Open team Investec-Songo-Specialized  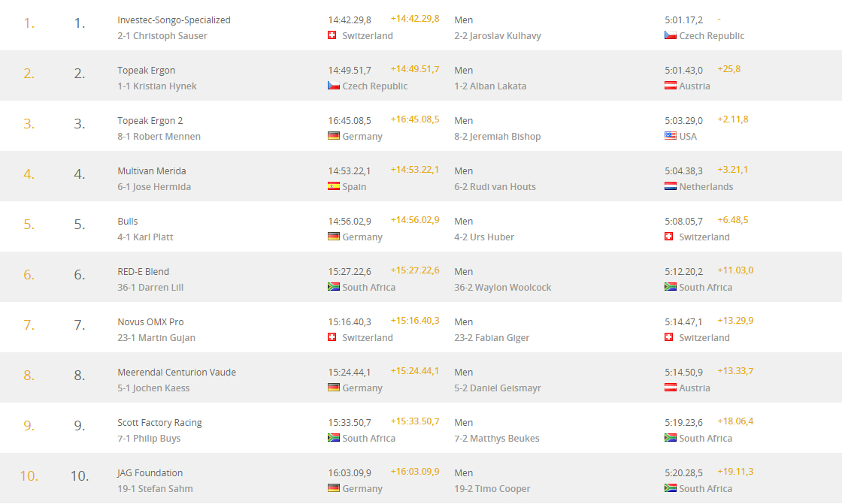click(174, 20)
